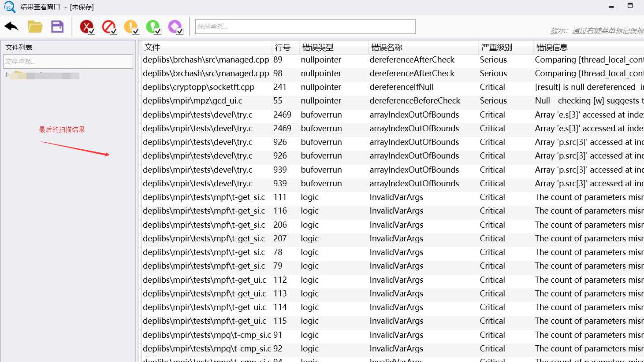Toggle the checkbox next to the green lightbulb
The image size is (644, 362).
click(158, 31)
